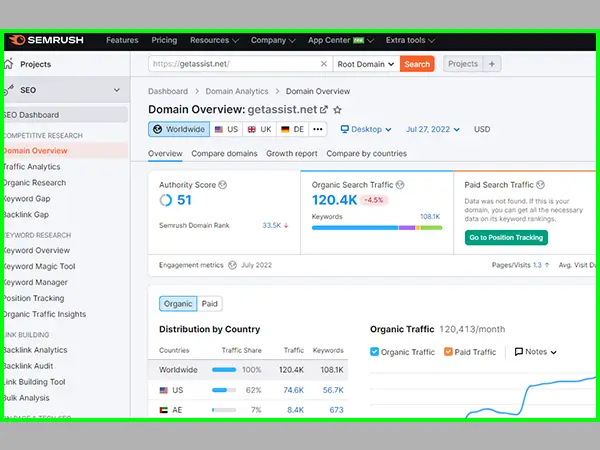Open Extra tools dropdown menu

[x=410, y=40]
